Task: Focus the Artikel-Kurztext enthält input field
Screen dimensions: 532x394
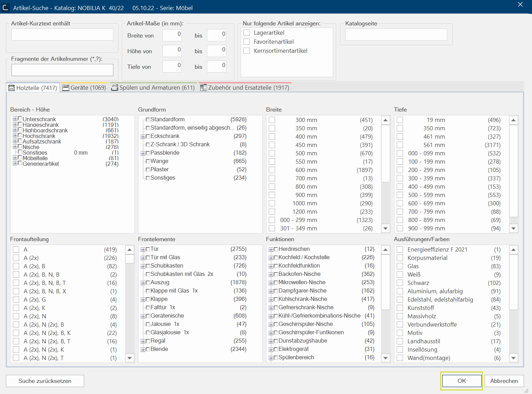Action: point(62,35)
